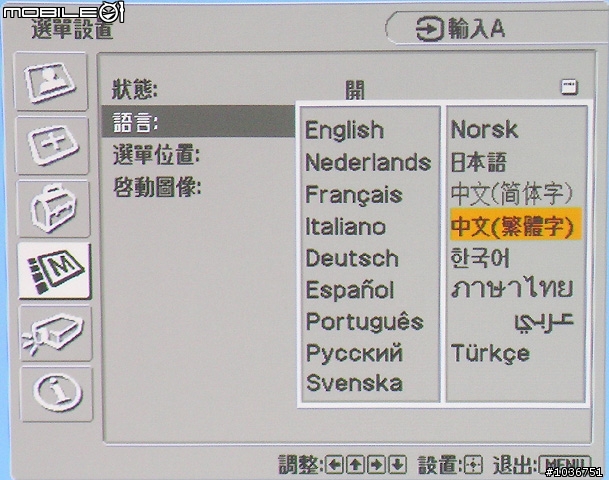609x480 pixels.
Task: Click the 開 status value
Action: [x=355, y=90]
